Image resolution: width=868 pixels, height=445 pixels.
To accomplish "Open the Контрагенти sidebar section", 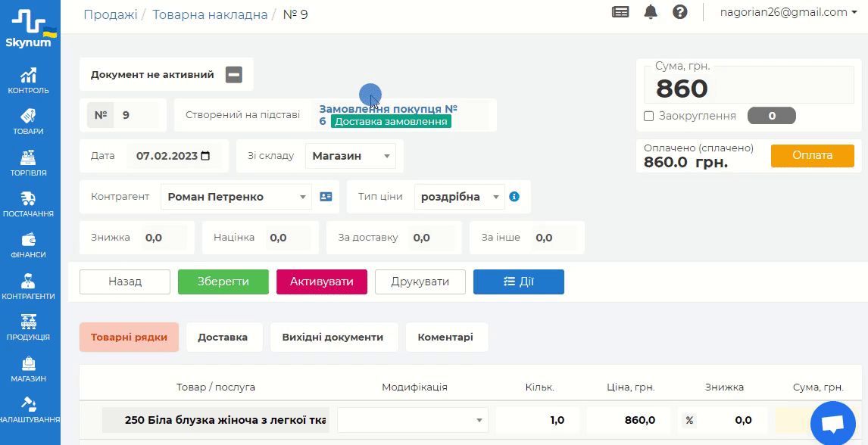I will point(30,287).
